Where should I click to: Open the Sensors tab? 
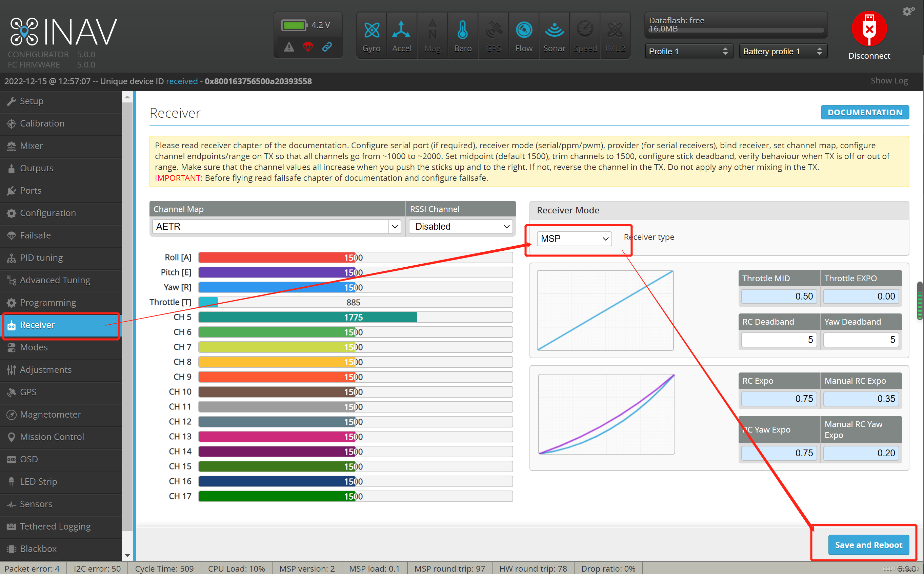tap(61, 504)
